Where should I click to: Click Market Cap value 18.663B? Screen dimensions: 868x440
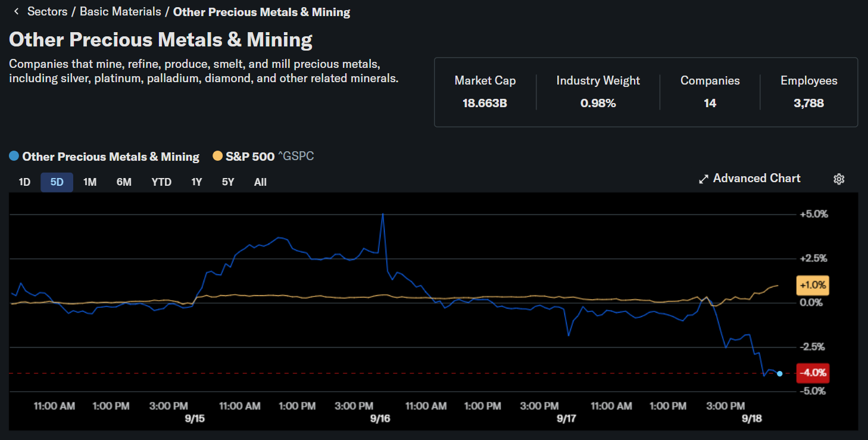(x=485, y=103)
